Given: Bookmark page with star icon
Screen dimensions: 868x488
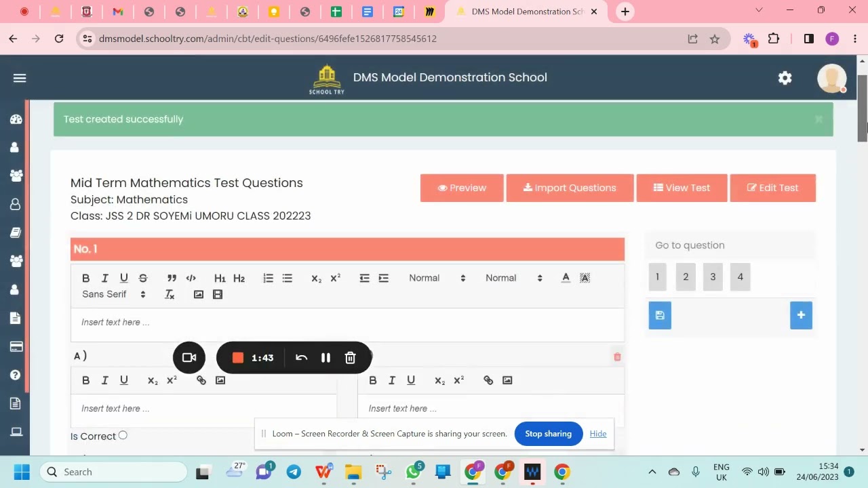Looking at the screenshot, I should coord(715,39).
